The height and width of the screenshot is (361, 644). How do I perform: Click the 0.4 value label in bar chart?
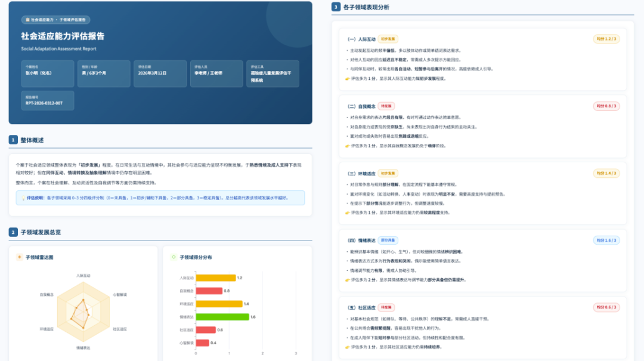tap(213, 343)
